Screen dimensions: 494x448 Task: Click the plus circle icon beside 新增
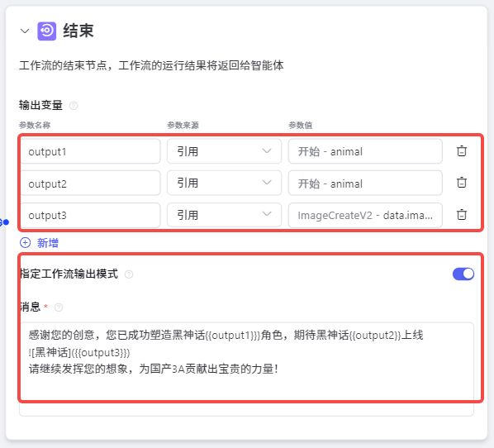coord(26,243)
